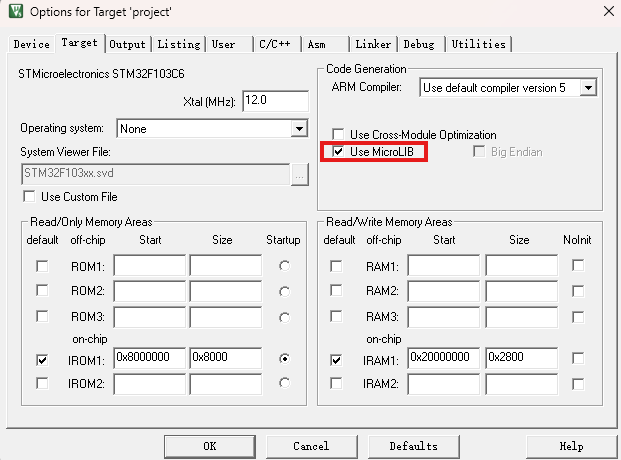Image resolution: width=621 pixels, height=460 pixels.
Task: Click RAM3 Start address field
Action: coord(443,317)
